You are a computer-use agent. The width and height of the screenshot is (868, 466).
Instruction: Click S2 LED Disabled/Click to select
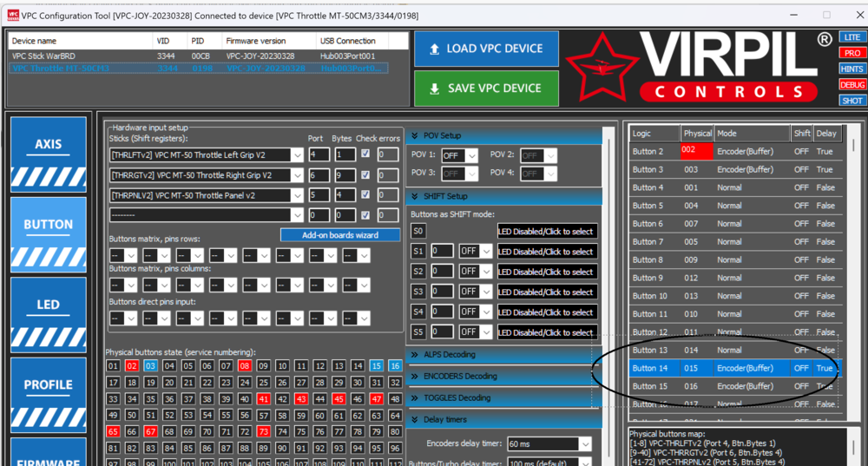click(x=547, y=272)
